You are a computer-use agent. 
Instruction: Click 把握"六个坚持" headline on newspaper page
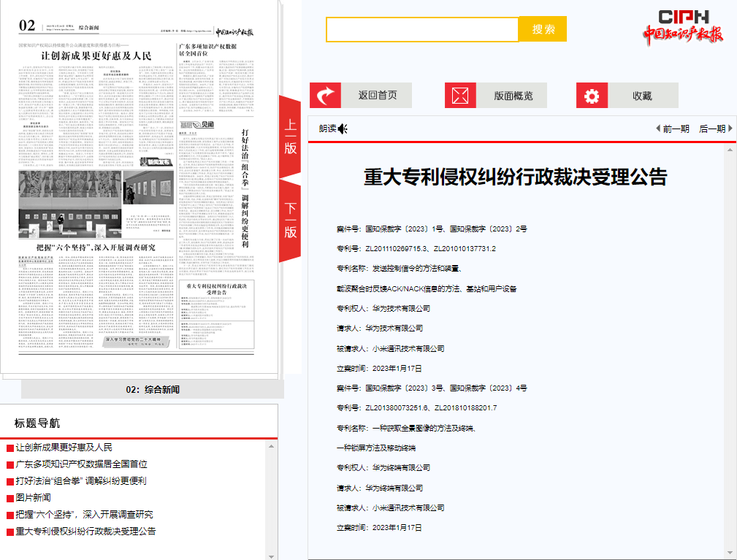[x=96, y=247]
